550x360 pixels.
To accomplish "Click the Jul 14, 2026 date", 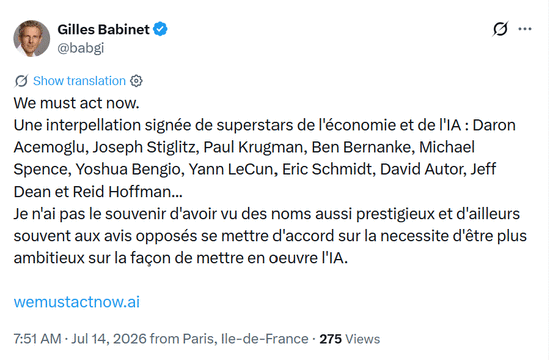I will click(x=109, y=339).
